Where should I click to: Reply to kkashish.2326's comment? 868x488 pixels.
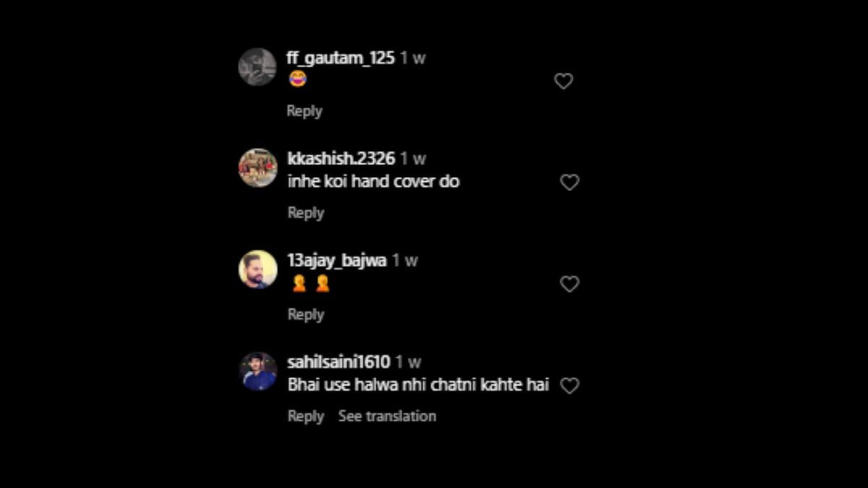point(306,213)
